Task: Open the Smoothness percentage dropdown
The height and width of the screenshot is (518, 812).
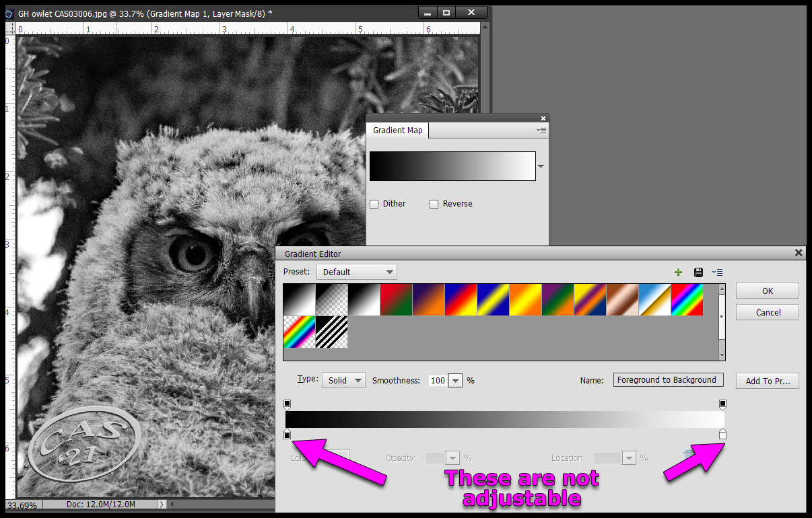Action: (x=455, y=380)
